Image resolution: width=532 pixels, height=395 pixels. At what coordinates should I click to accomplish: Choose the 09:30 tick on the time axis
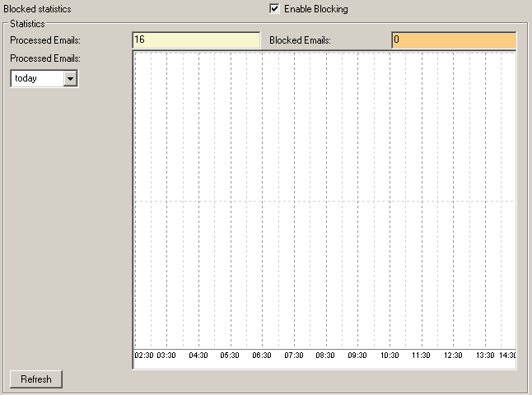coord(357,355)
